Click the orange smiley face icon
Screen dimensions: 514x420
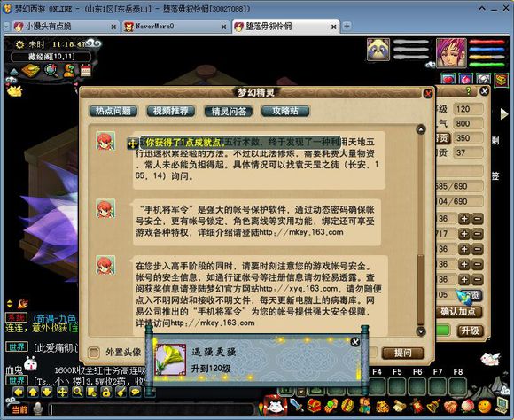pyautogui.click(x=484, y=407)
